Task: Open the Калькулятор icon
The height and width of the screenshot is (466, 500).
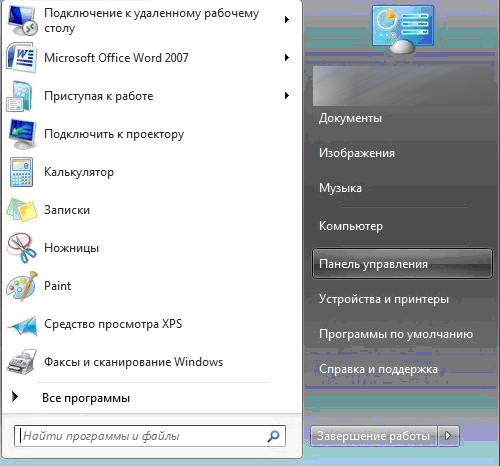Action: click(21, 172)
